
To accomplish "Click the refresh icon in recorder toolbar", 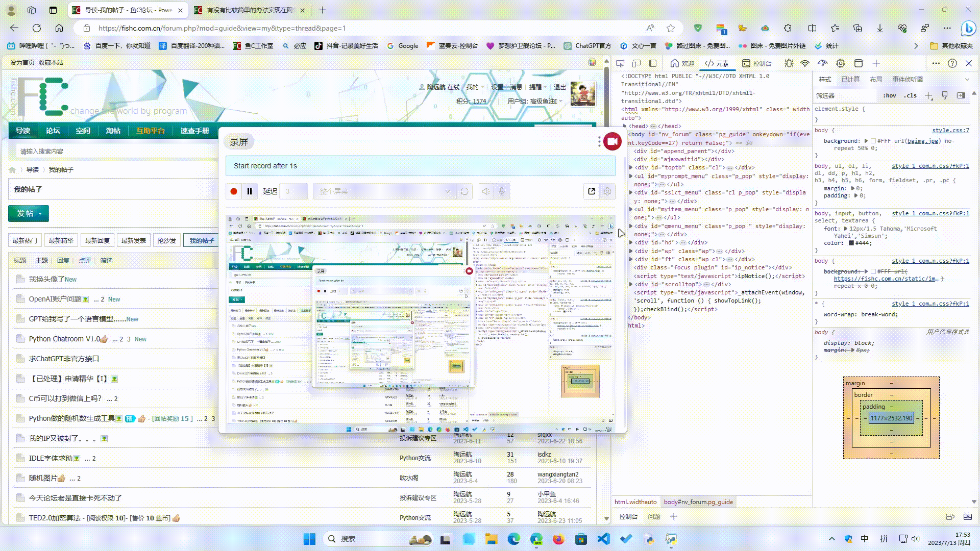I will [x=464, y=192].
